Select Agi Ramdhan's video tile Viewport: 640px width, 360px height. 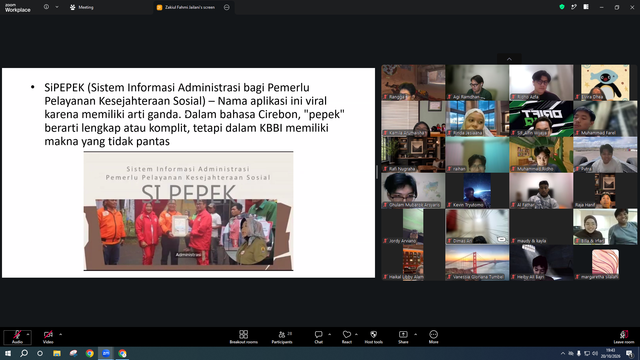tap(477, 82)
